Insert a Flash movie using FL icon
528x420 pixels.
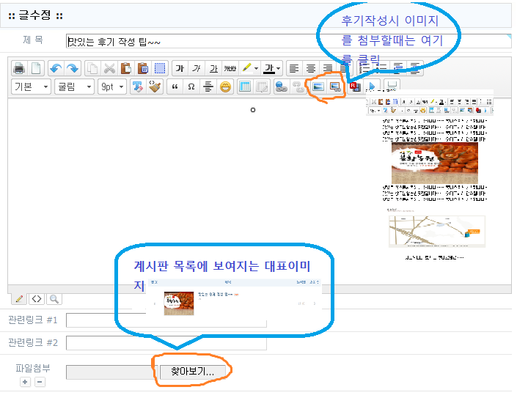coord(356,86)
